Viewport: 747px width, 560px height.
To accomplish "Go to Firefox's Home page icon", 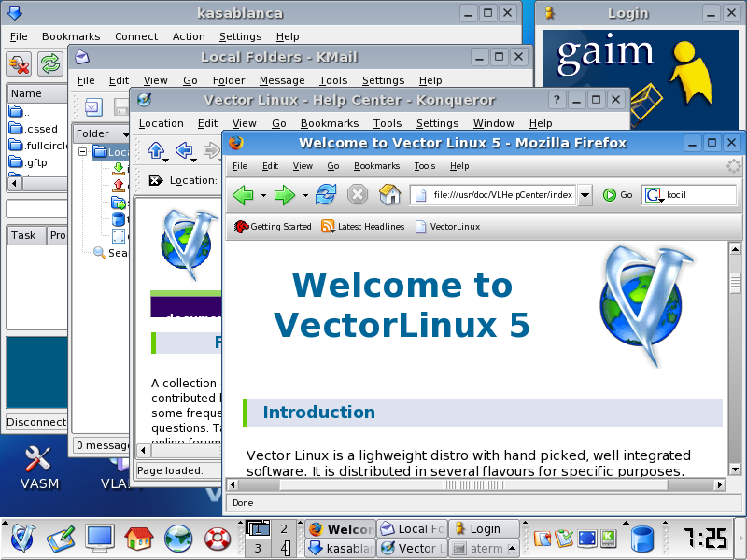I will [x=390, y=195].
